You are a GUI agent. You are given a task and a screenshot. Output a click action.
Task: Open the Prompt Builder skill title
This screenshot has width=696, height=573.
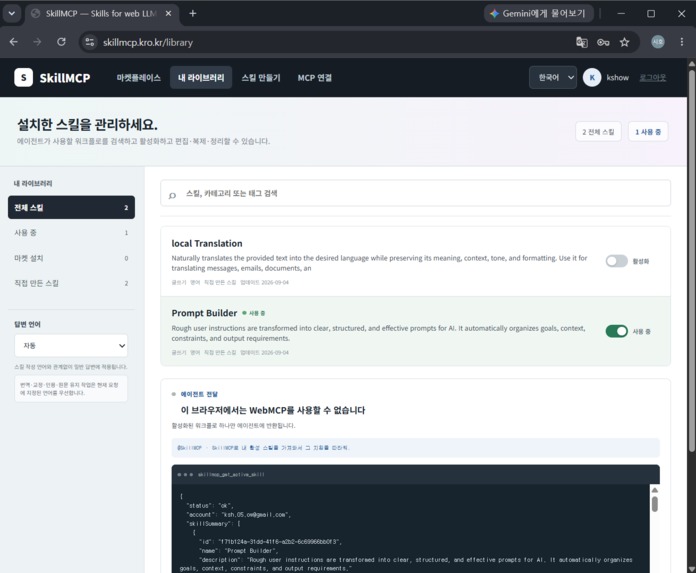coord(204,313)
